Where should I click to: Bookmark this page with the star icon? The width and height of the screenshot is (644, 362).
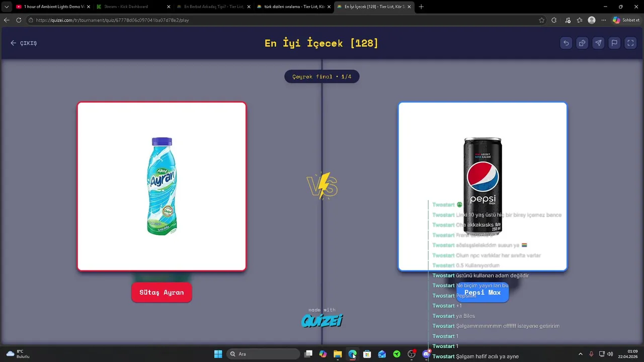point(541,20)
